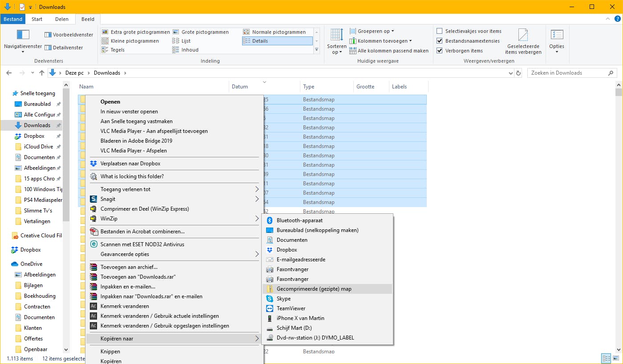This screenshot has width=623, height=364.
Task: Uncheck Bestandsnaamextensies checkbox
Action: (x=440, y=41)
